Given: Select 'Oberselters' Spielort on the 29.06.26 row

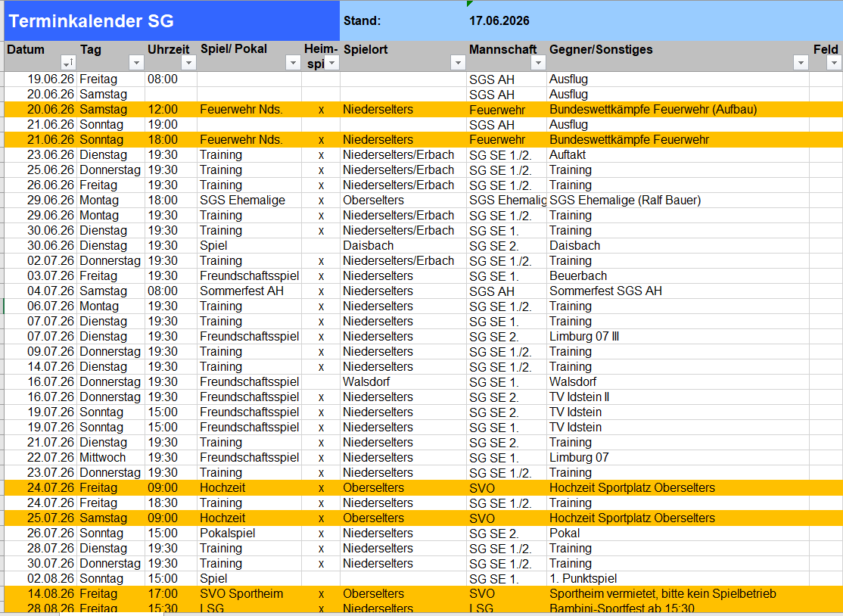Looking at the screenshot, I should coord(403,201).
